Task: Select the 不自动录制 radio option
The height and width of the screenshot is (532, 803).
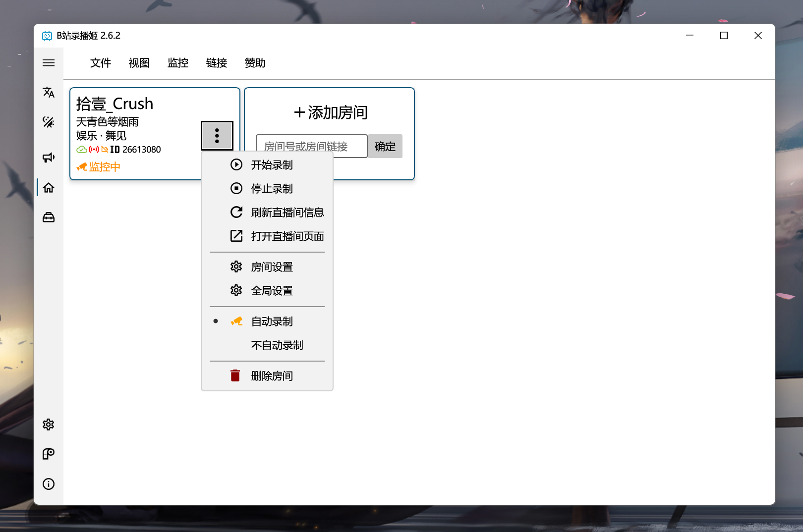Action: [267, 345]
